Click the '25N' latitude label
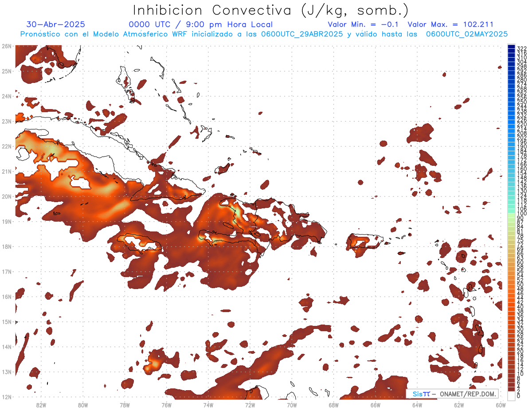532x411 pixels. click(x=6, y=71)
